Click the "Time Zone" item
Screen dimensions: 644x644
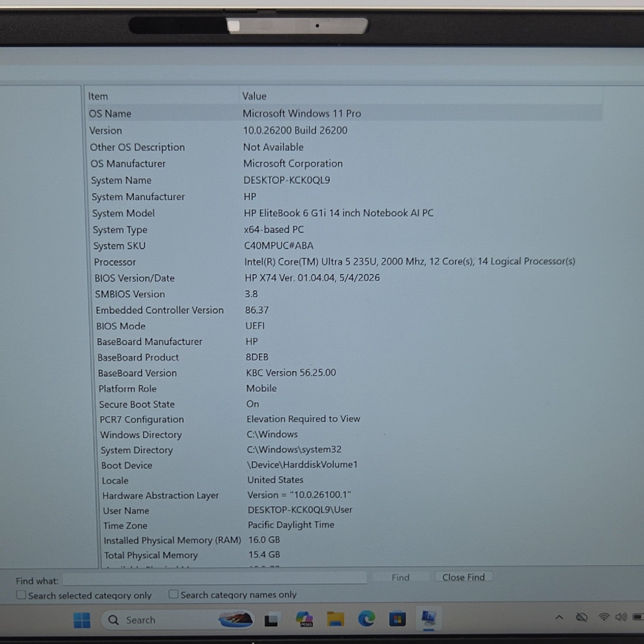pos(125,526)
